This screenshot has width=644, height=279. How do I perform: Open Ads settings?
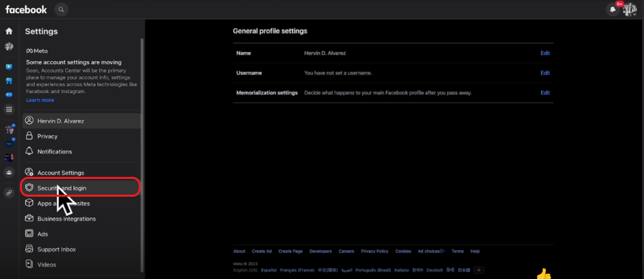81,234
